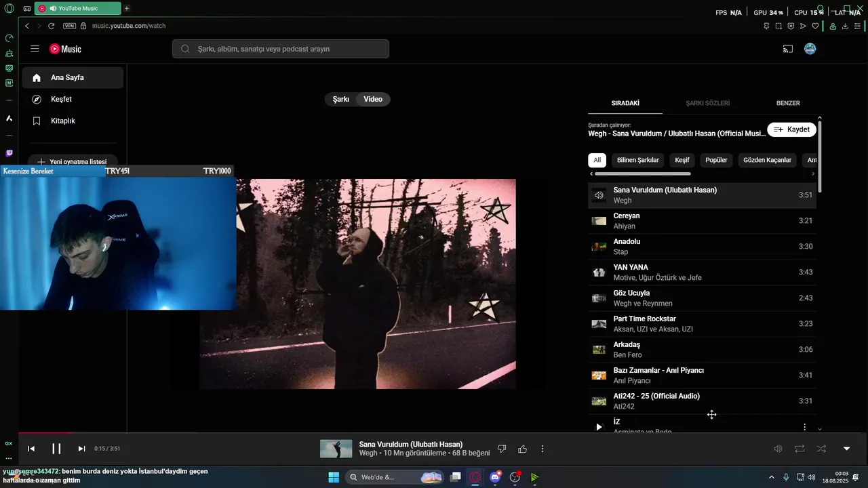This screenshot has width=868, height=488.
Task: Select the Popüler filter chip
Action: pyautogui.click(x=716, y=160)
